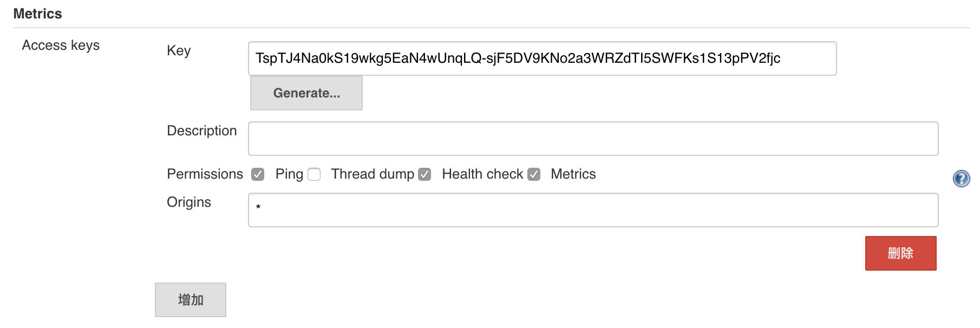The height and width of the screenshot is (328, 980).
Task: Click the 增加 button
Action: pyautogui.click(x=191, y=300)
